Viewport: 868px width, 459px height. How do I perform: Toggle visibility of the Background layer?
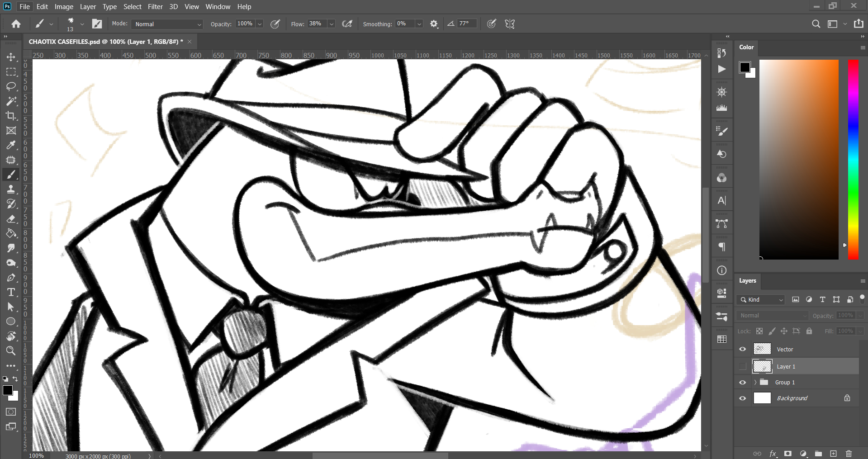(x=743, y=398)
